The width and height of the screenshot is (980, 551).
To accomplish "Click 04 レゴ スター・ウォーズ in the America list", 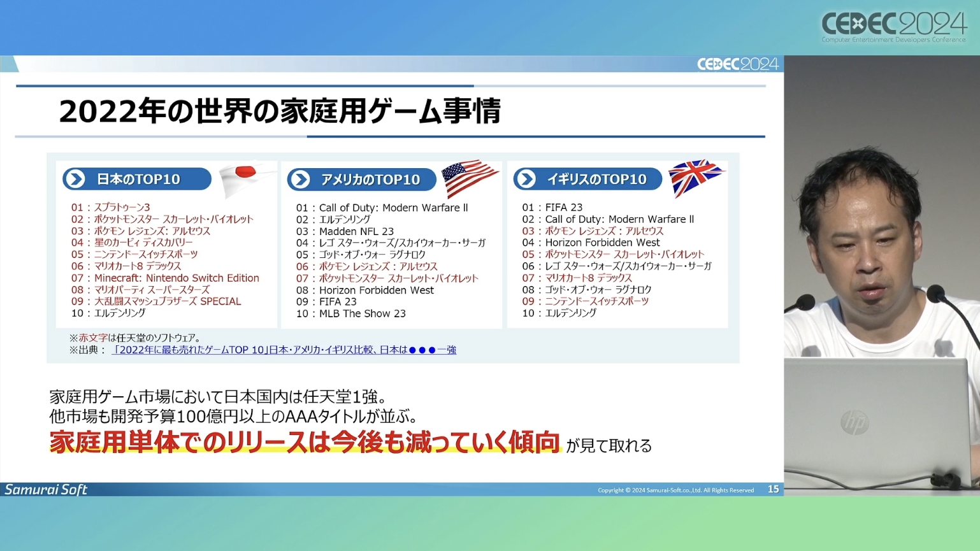I will [391, 243].
